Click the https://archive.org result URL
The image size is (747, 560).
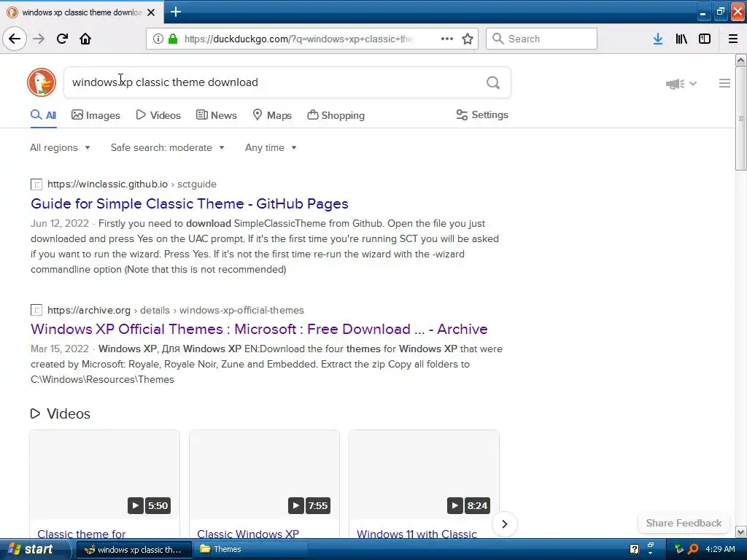click(88, 310)
